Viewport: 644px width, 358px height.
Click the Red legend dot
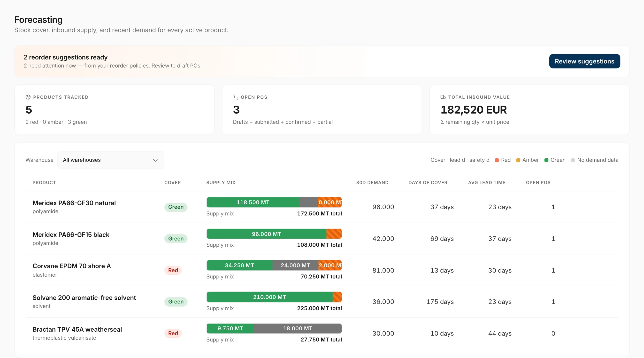point(497,160)
